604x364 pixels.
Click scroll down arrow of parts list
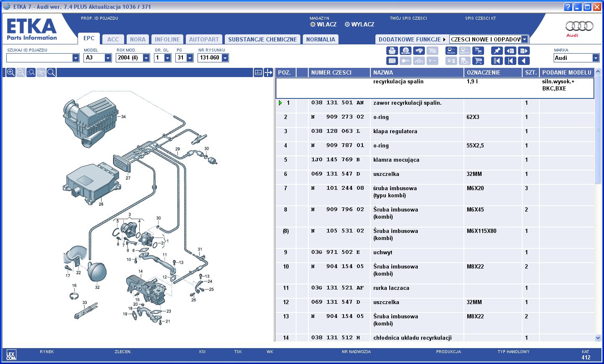click(x=598, y=338)
